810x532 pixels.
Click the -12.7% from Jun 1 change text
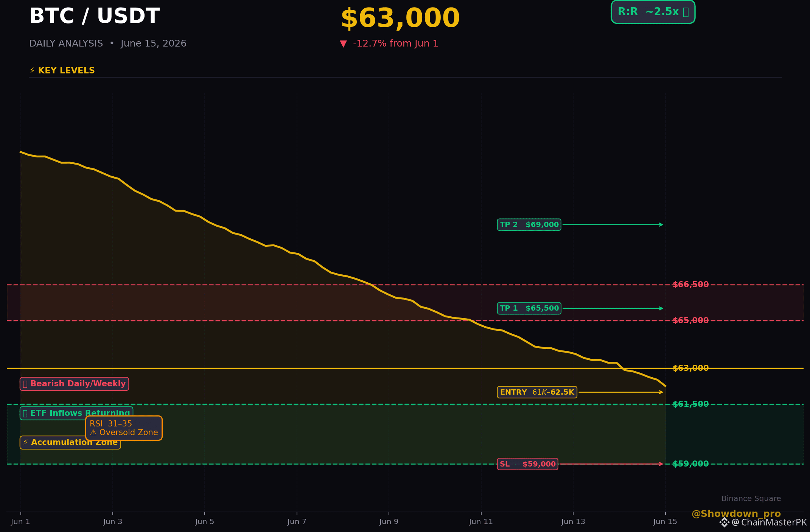pos(395,44)
